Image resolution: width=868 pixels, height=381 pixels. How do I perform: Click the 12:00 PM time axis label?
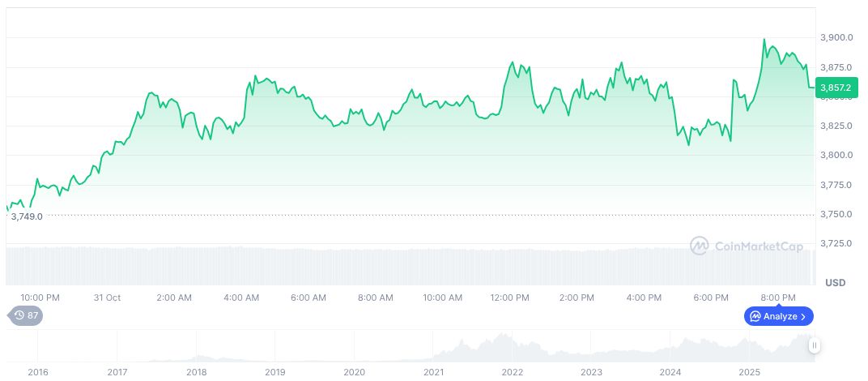coord(510,298)
